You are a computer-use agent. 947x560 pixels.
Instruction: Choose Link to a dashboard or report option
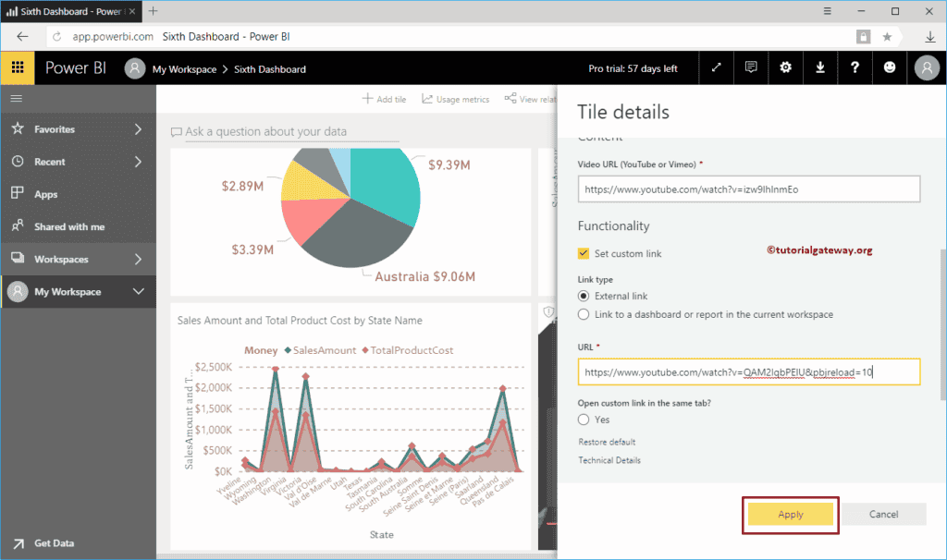pyautogui.click(x=584, y=313)
